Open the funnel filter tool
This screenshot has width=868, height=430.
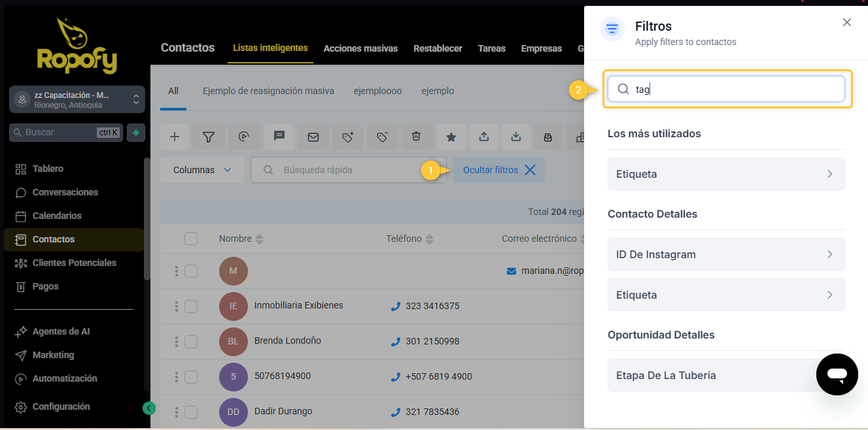209,137
